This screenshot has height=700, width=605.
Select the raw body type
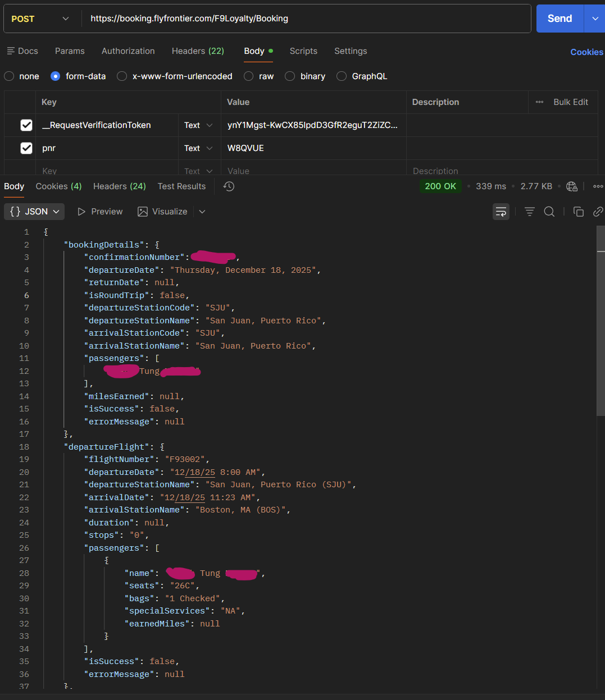(x=248, y=76)
